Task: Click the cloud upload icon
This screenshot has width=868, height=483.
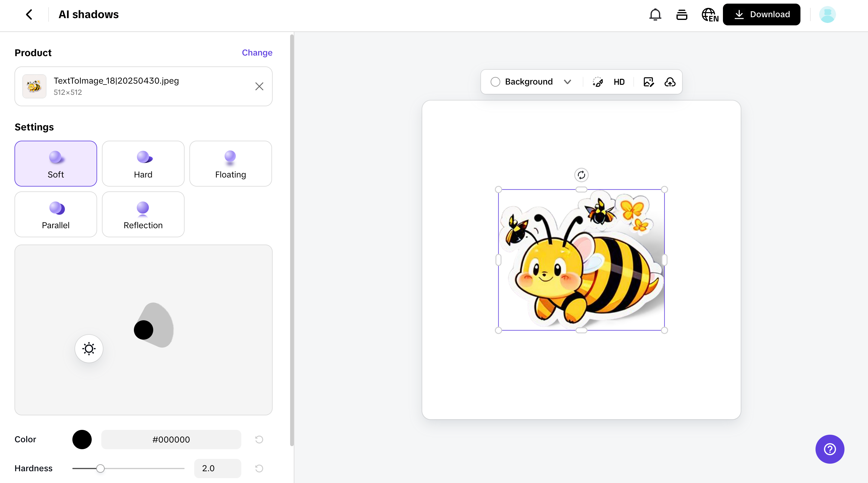Action: pos(670,82)
